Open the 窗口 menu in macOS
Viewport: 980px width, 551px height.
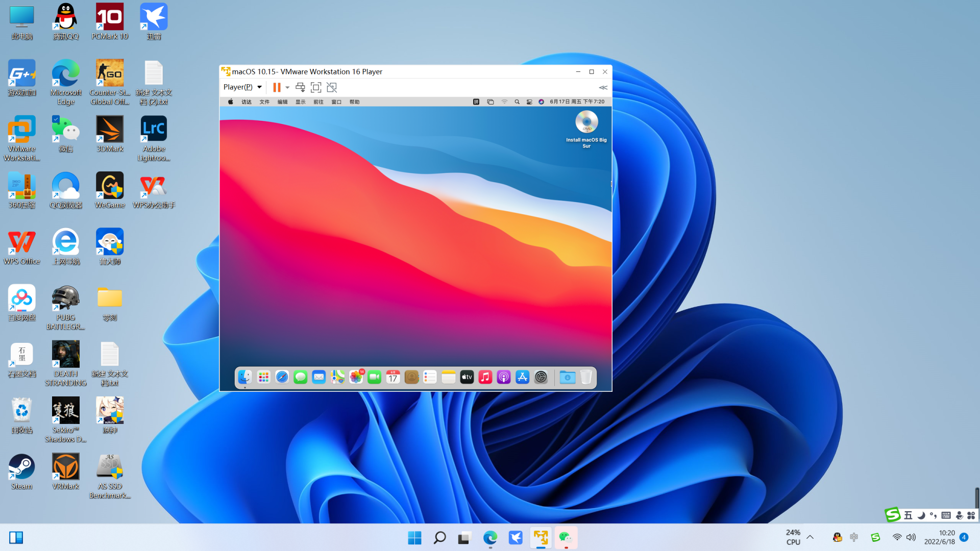336,102
